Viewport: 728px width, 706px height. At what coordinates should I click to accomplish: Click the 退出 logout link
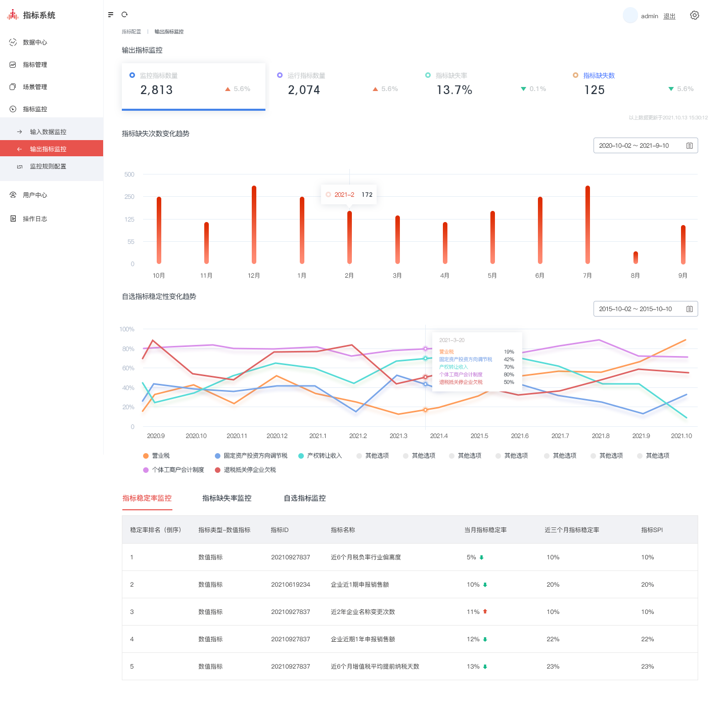click(669, 16)
